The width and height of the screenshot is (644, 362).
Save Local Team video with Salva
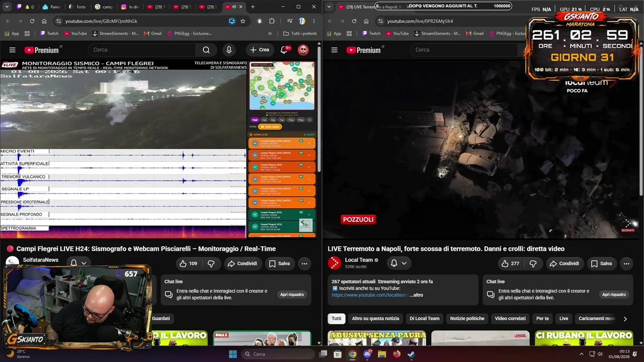[601, 263]
